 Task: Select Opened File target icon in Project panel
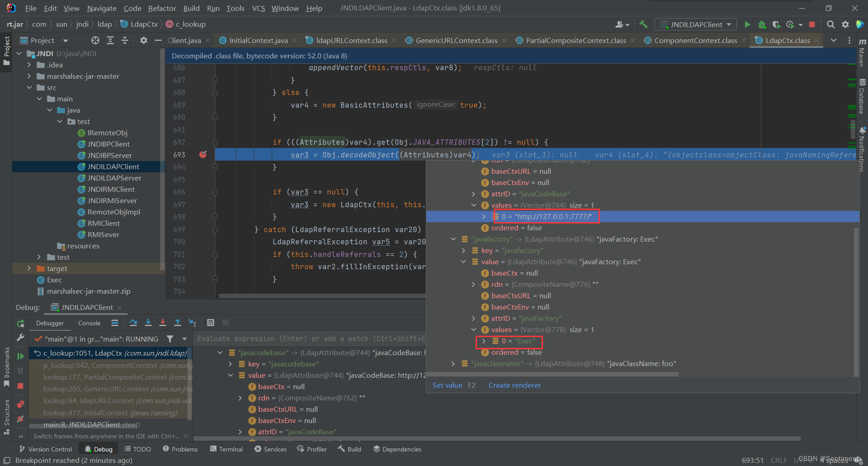pyautogui.click(x=95, y=40)
